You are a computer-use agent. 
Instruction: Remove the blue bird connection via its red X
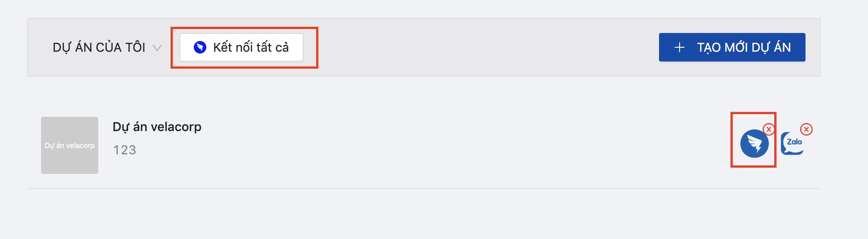pos(768,129)
